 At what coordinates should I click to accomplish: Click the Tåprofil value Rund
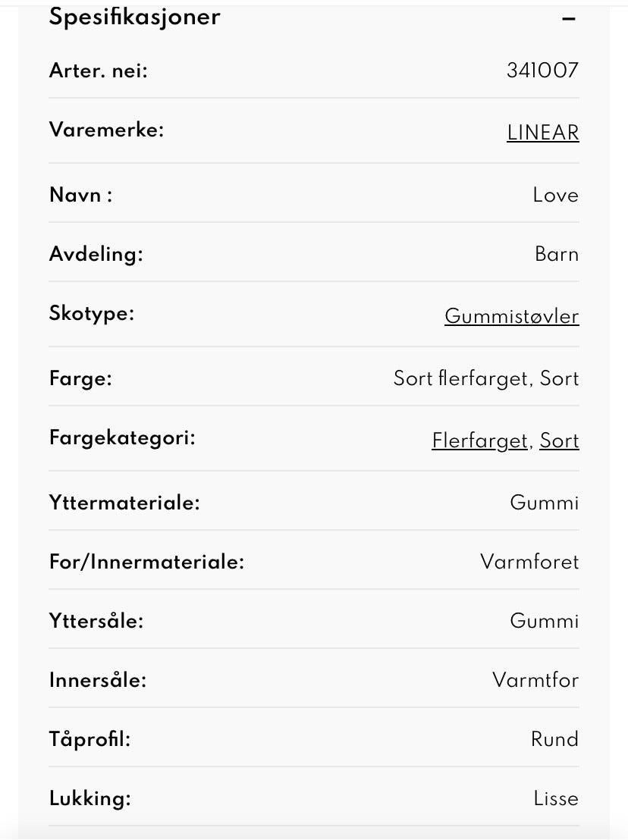(x=554, y=739)
